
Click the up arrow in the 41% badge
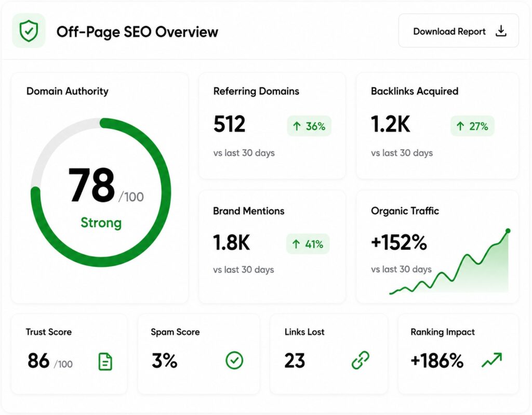[x=296, y=244]
